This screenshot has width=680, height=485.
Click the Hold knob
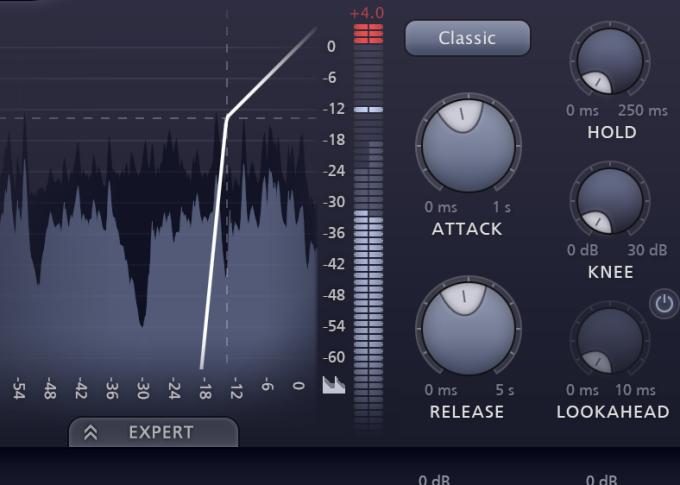[x=610, y=61]
